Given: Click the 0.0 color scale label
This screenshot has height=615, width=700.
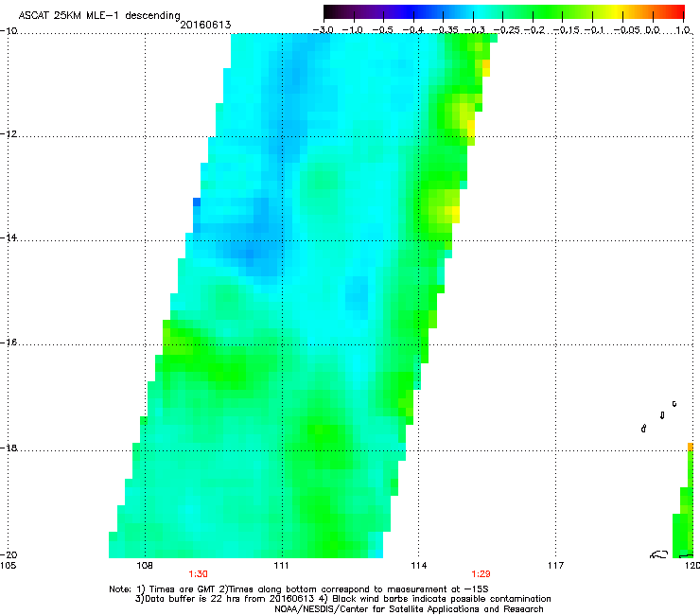Looking at the screenshot, I should (653, 30).
